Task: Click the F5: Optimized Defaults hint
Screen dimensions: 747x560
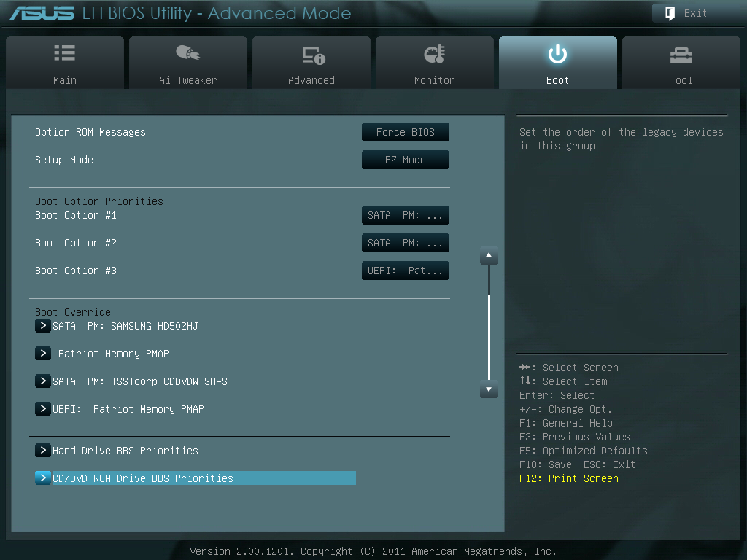Action: click(584, 451)
